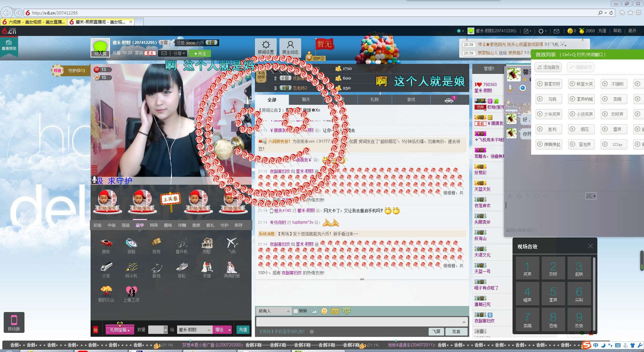Pick the 直升机 helicopter gift
The image size is (644, 352).
(181, 246)
